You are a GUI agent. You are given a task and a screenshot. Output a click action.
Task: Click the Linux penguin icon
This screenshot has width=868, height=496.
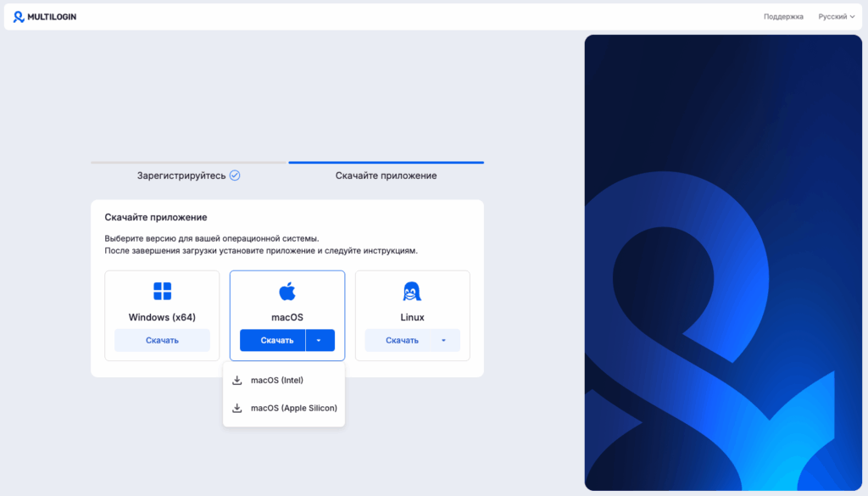click(x=412, y=291)
